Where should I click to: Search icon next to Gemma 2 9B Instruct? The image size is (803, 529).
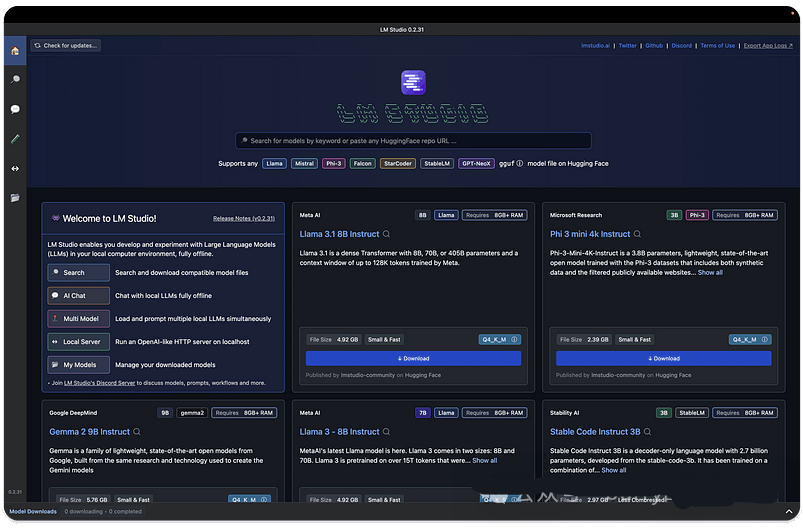click(137, 432)
